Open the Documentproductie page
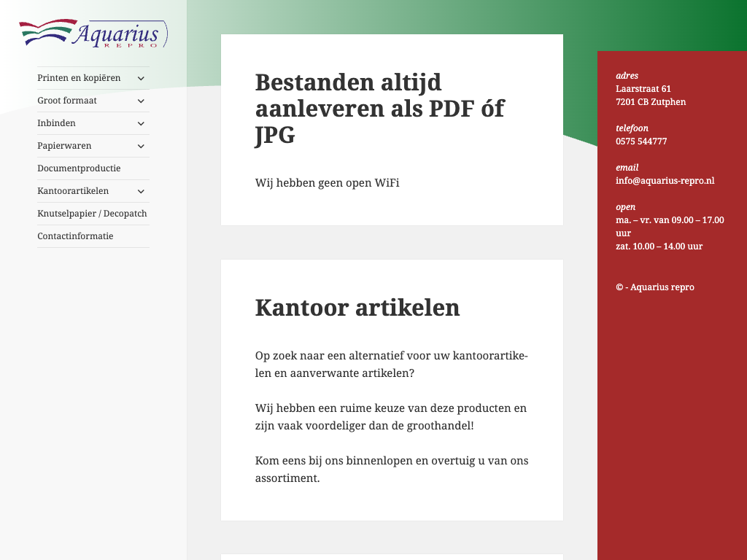 tap(79, 168)
